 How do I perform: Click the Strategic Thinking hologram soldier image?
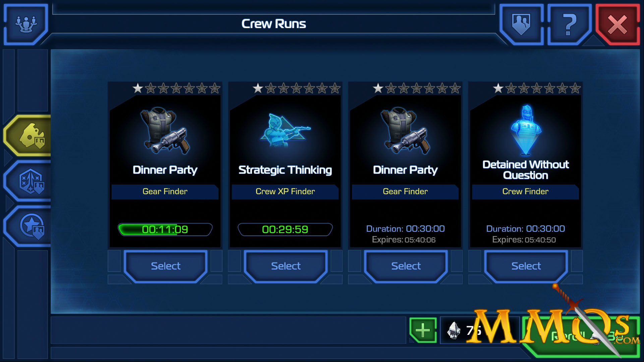pyautogui.click(x=285, y=130)
